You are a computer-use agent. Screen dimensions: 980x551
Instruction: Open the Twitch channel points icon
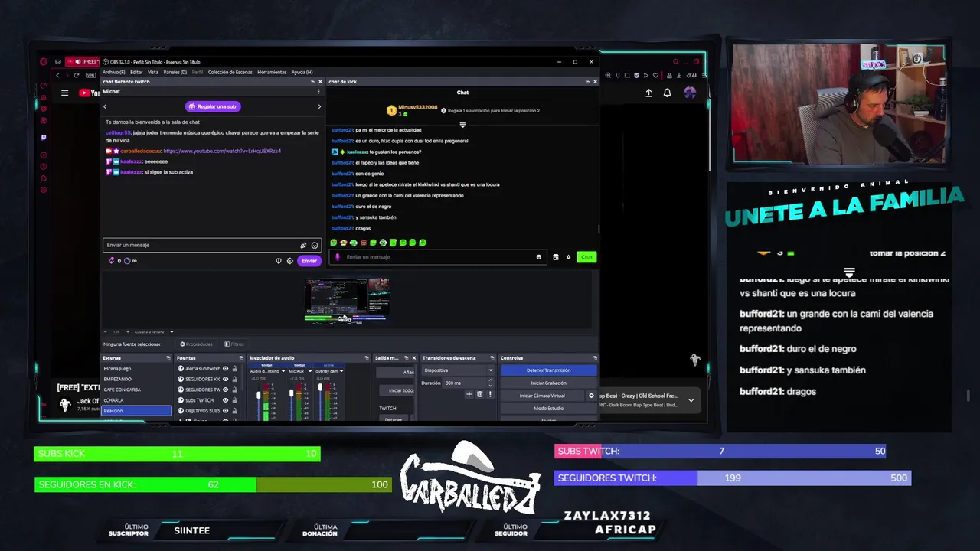pyautogui.click(x=127, y=261)
